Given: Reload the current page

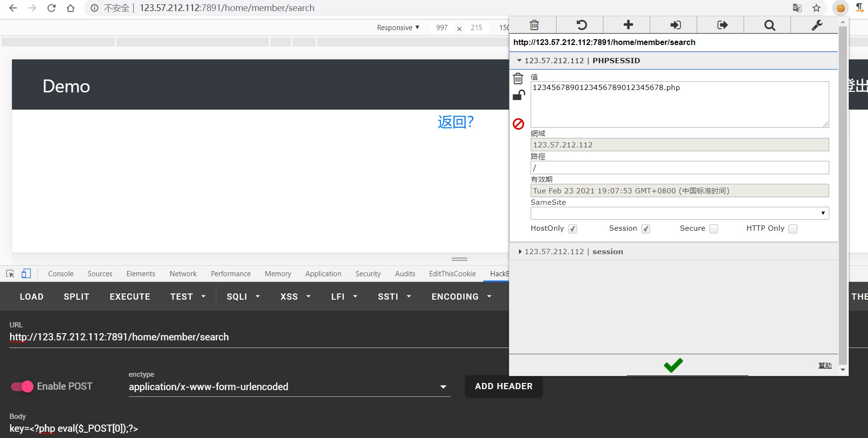Looking at the screenshot, I should click(x=51, y=8).
